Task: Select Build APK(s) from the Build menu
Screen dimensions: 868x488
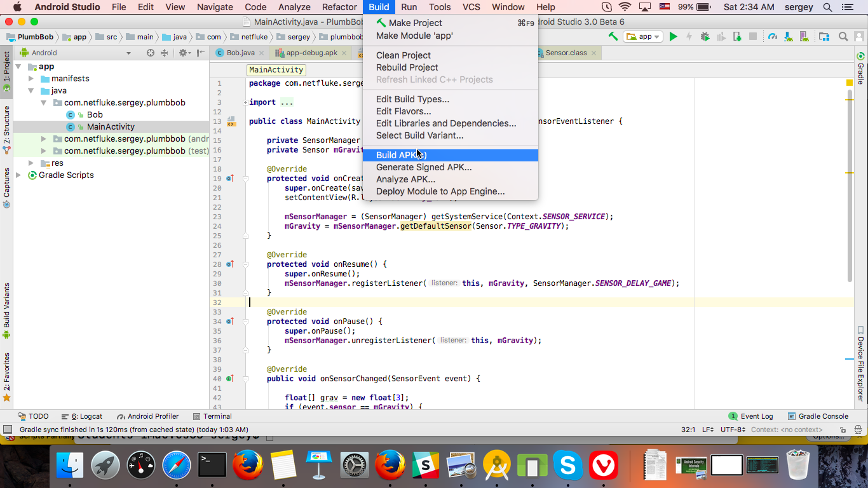Action: coord(451,155)
